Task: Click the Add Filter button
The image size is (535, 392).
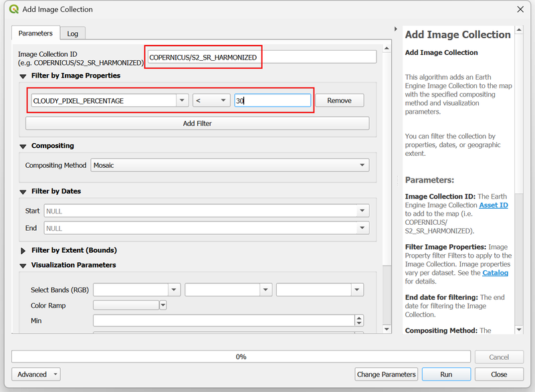Action: pyautogui.click(x=197, y=124)
